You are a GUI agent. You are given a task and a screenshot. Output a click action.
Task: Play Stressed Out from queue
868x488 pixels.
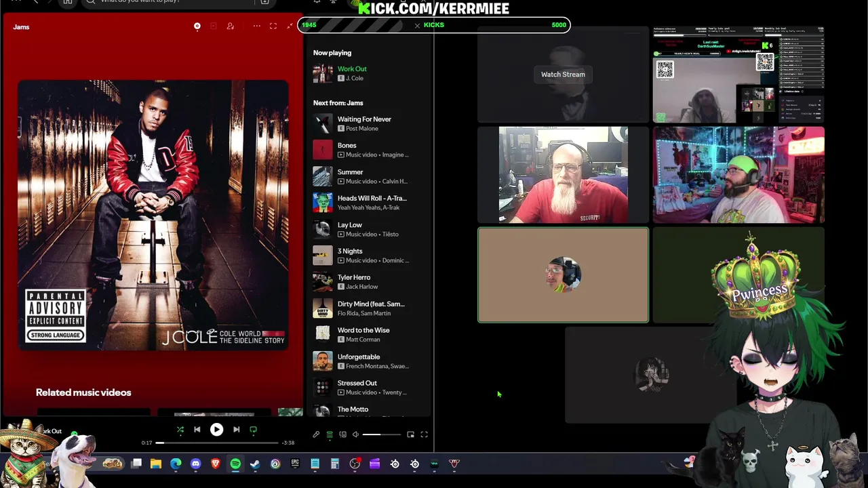click(x=357, y=384)
